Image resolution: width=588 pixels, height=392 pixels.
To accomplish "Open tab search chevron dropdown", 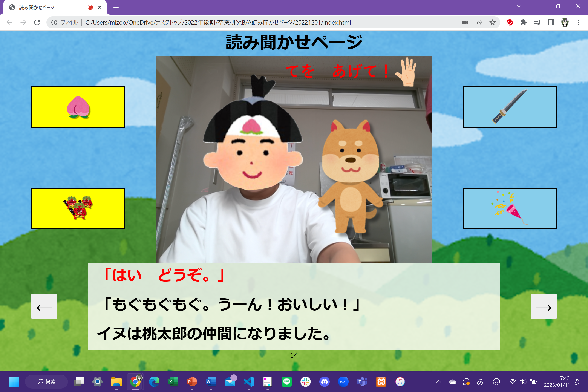I will tap(519, 6).
